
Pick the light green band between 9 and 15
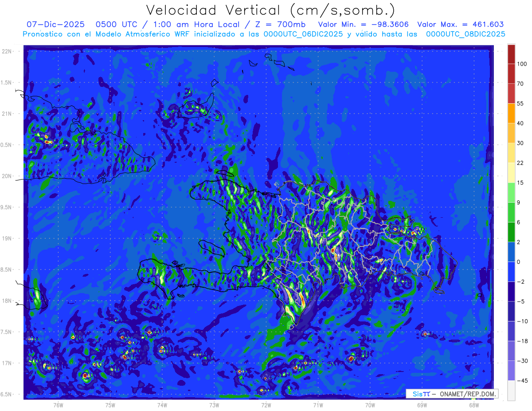[x=511, y=193]
